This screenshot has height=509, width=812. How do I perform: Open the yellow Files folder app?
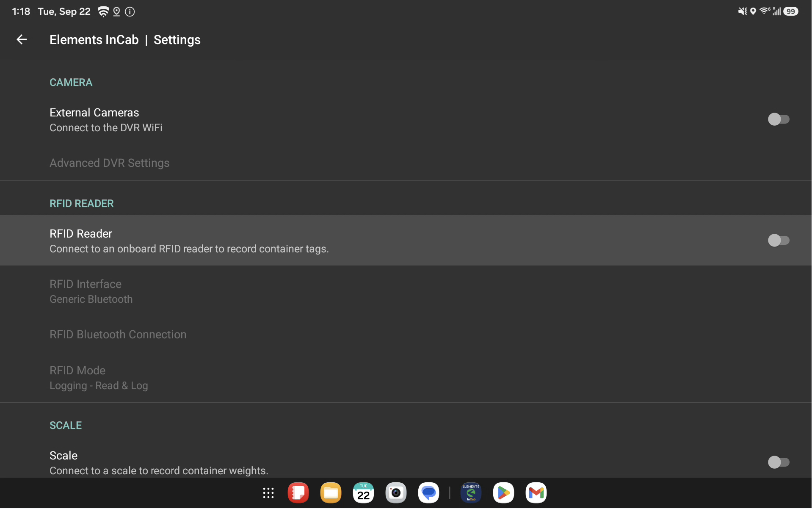click(x=331, y=493)
